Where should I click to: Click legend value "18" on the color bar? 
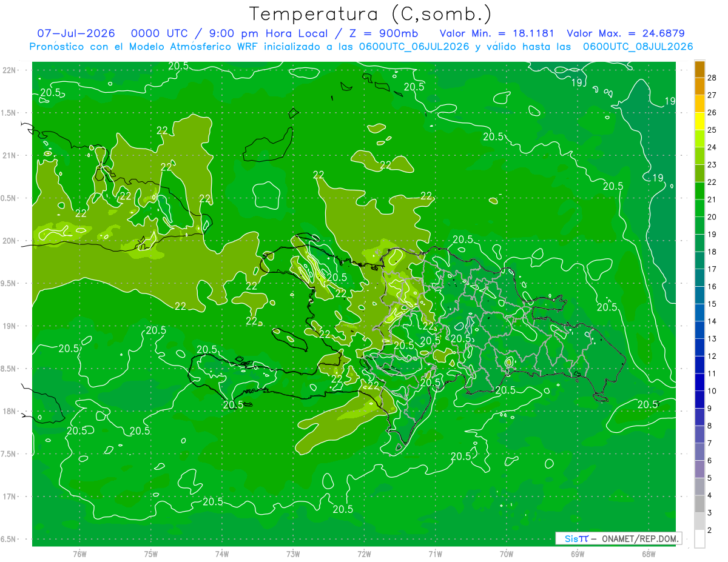pyautogui.click(x=712, y=252)
